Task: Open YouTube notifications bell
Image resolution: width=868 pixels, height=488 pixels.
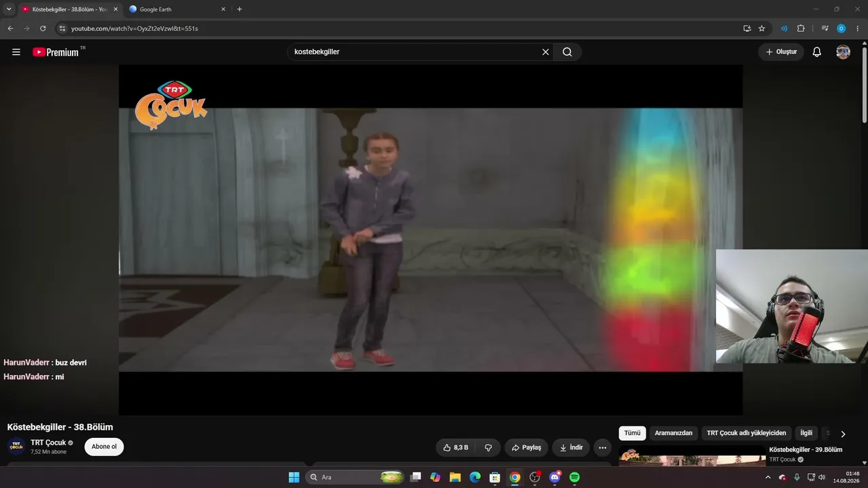Action: pyautogui.click(x=817, y=52)
